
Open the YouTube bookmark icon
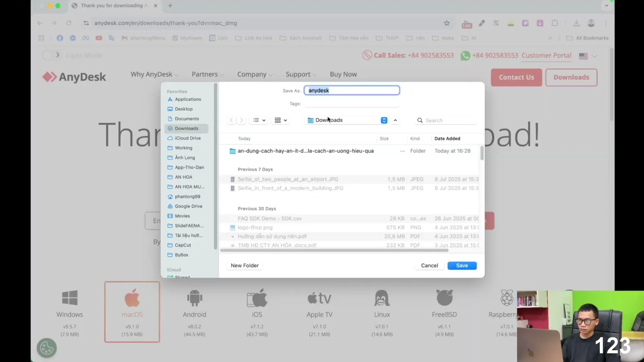pyautogui.click(x=99, y=38)
